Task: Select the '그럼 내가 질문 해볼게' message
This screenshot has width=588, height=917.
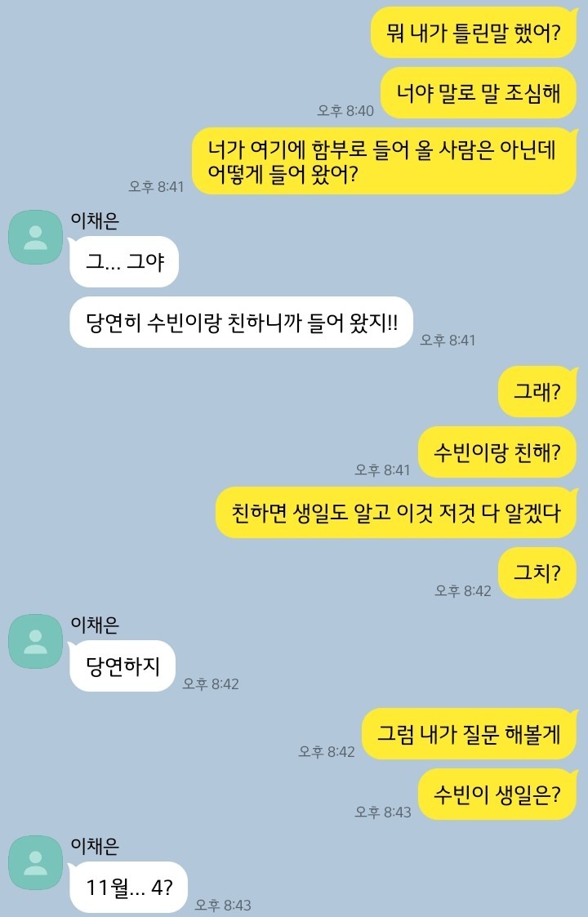Action: click(x=470, y=733)
